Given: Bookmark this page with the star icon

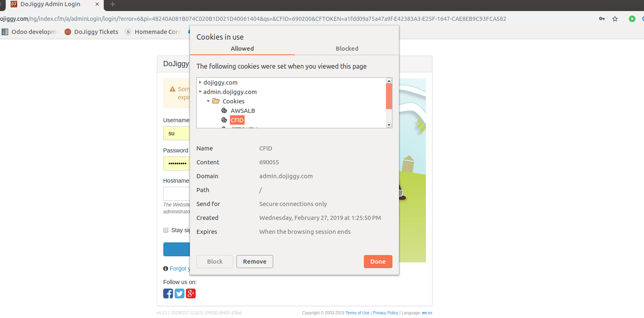Looking at the screenshot, I should click(x=615, y=19).
